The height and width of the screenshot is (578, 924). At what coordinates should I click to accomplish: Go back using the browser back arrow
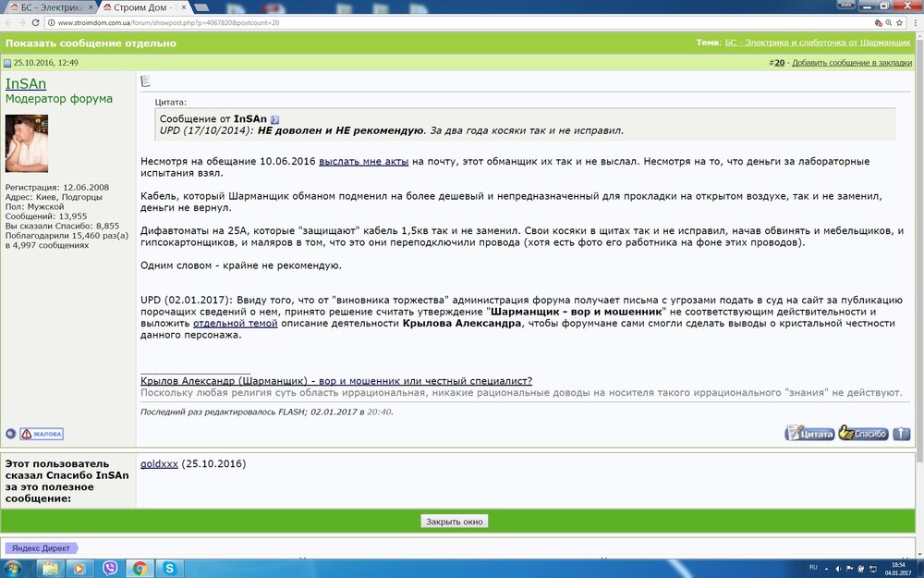pyautogui.click(x=9, y=22)
